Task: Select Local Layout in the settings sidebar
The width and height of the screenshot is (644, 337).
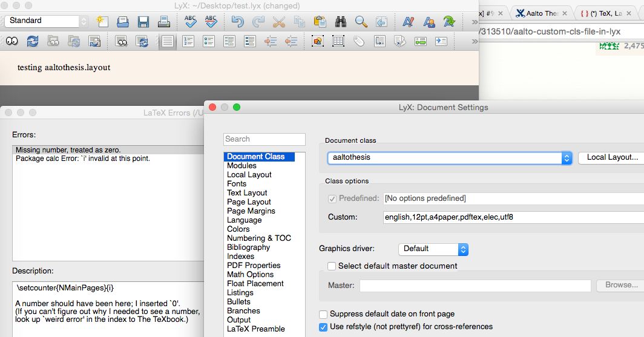Action: point(249,175)
